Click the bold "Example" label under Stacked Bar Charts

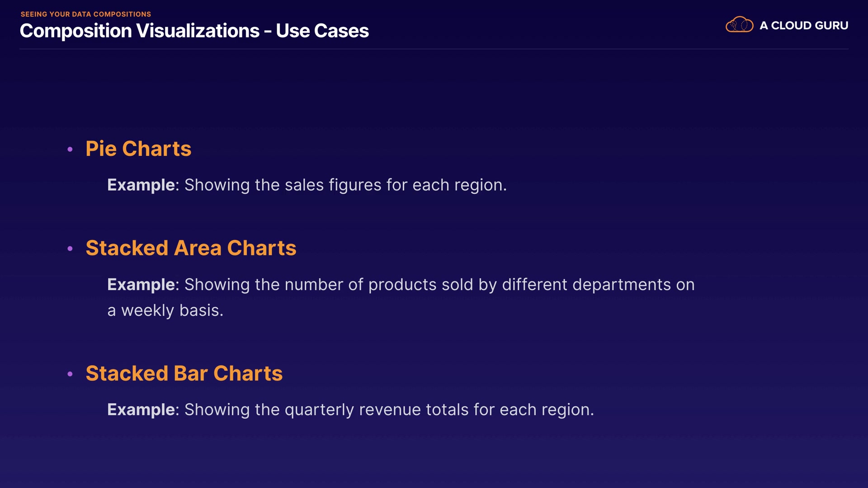click(x=141, y=410)
